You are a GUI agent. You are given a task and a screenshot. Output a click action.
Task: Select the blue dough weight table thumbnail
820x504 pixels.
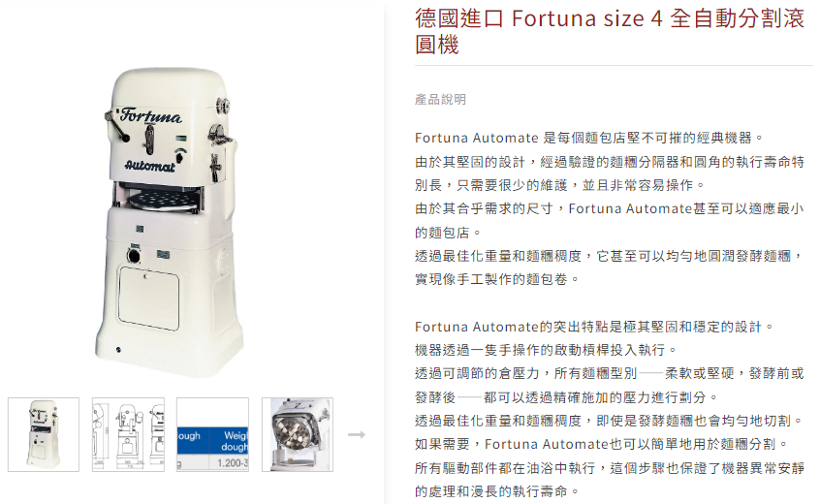pos(212,434)
